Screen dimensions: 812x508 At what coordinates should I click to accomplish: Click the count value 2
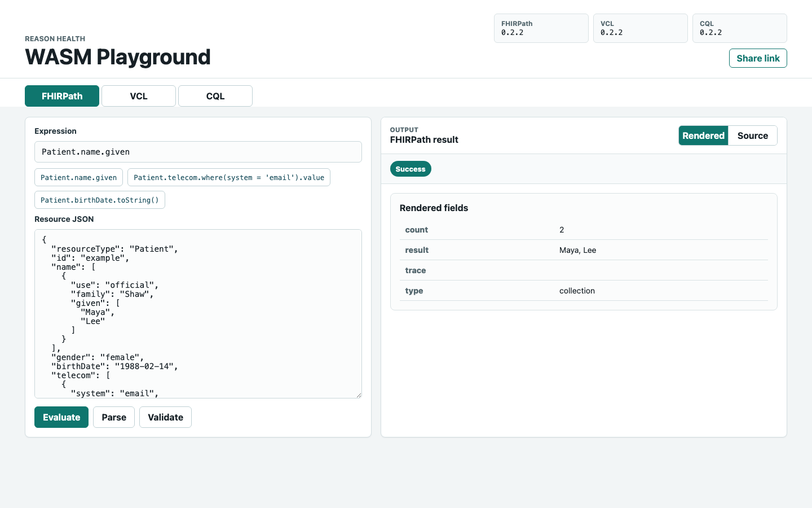(x=562, y=230)
